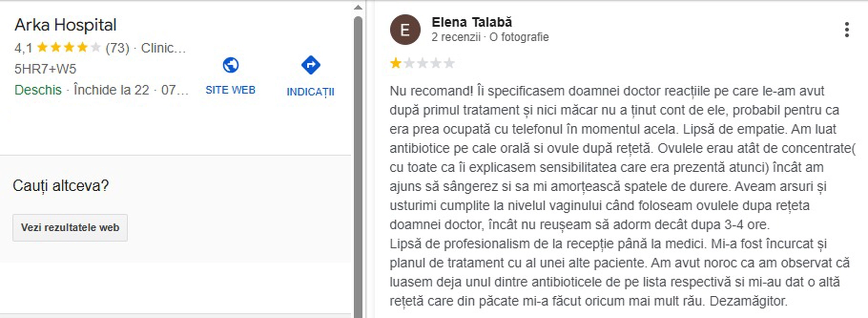868x318 pixels.
Task: Open the review's three-dot options menu
Action: [x=847, y=30]
